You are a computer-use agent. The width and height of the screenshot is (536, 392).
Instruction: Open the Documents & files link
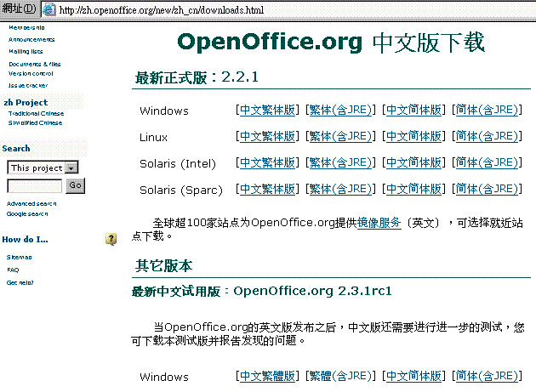[x=35, y=64]
